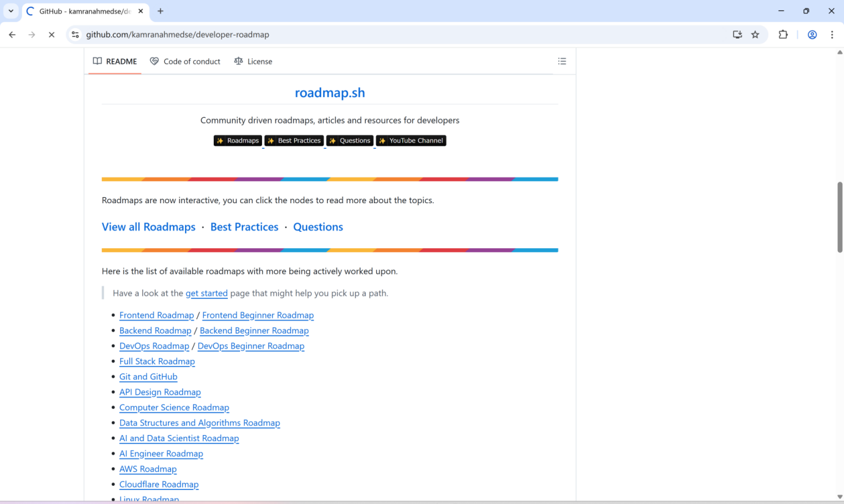Open Data Structures and Algorithms Roadmap link
This screenshot has width=844, height=504.
[x=200, y=423]
